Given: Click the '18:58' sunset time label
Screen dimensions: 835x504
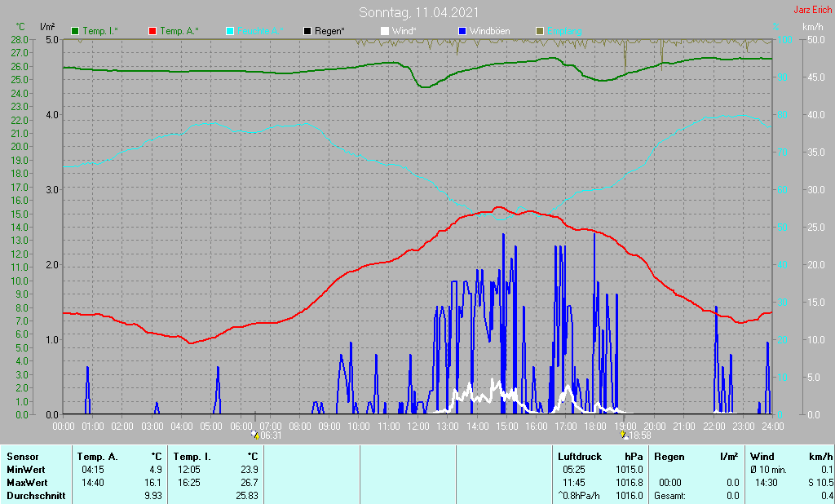Looking at the screenshot, I should 640,435.
